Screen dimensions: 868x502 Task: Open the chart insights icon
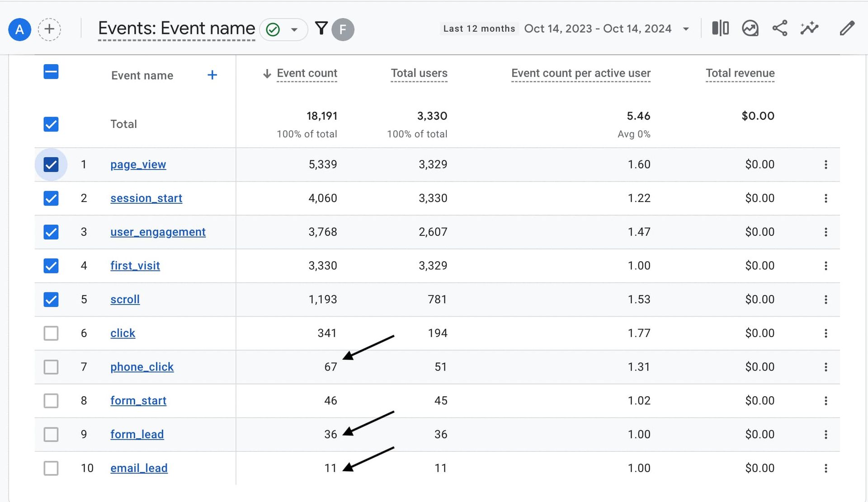click(x=750, y=28)
